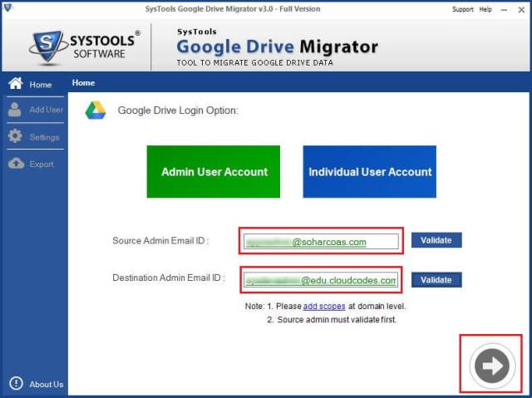The height and width of the screenshot is (398, 532).
Task: Click the Google Drive Login Option text
Action: pos(178,111)
